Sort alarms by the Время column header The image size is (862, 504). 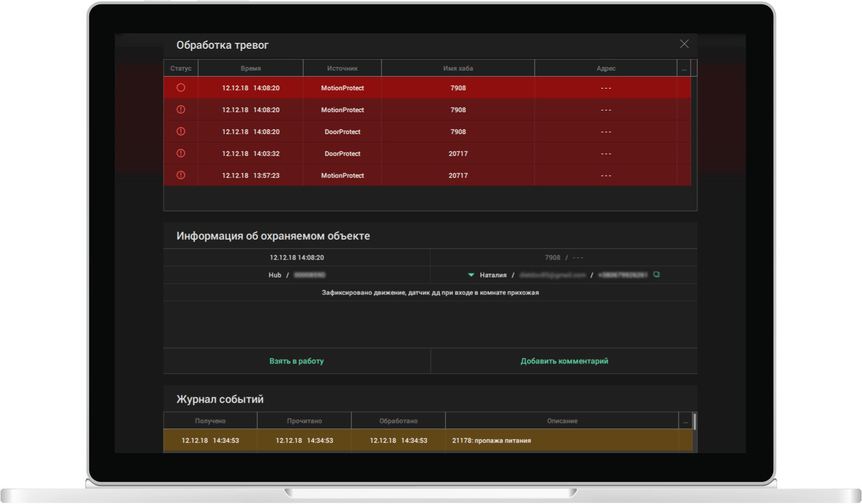click(x=251, y=68)
